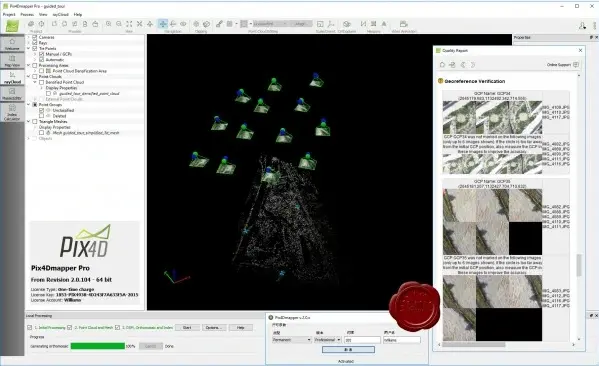Image resolution: width=599 pixels, height=366 pixels.
Task: Open the Map View sidebar panel
Action: 12,61
